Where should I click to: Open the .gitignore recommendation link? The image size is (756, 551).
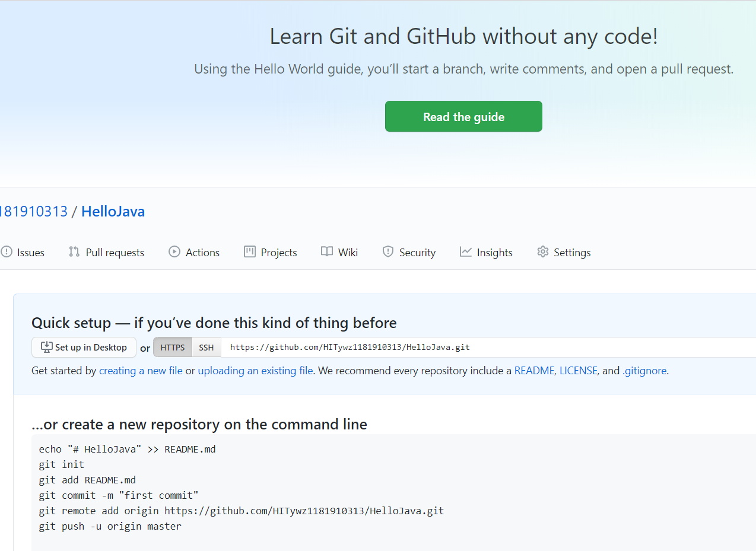[644, 371]
